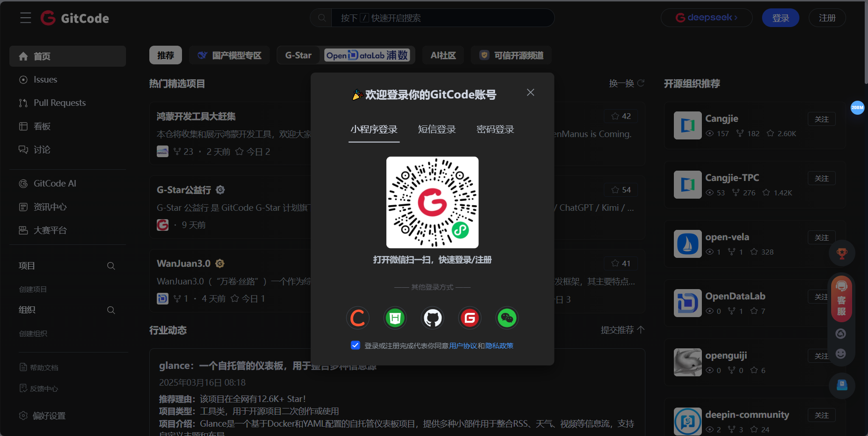Open the 隐私政策 link
Image resolution: width=868 pixels, height=436 pixels.
(499, 346)
